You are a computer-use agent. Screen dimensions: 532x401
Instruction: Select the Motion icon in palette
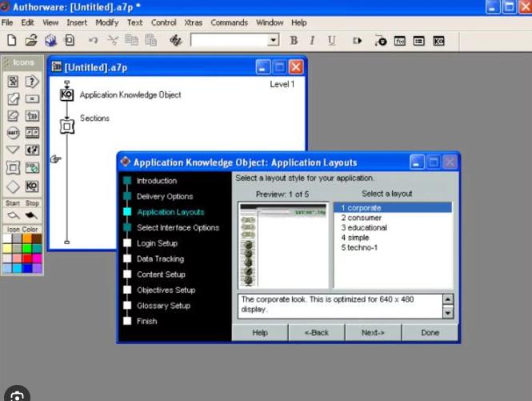tap(14, 98)
